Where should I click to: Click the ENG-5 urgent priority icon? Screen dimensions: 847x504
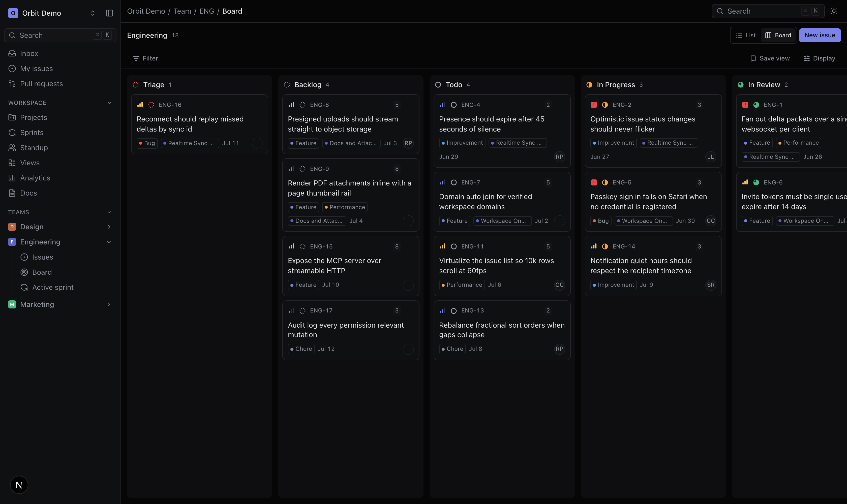[x=594, y=182]
